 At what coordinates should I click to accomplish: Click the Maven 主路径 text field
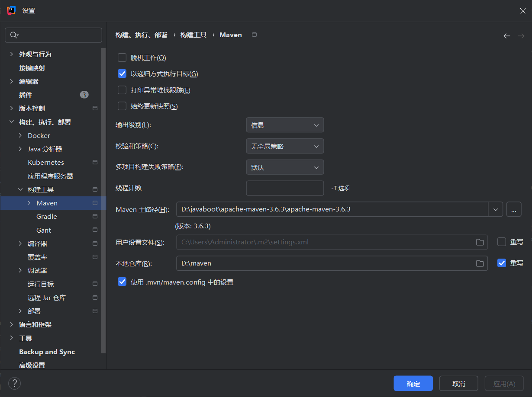click(x=332, y=209)
